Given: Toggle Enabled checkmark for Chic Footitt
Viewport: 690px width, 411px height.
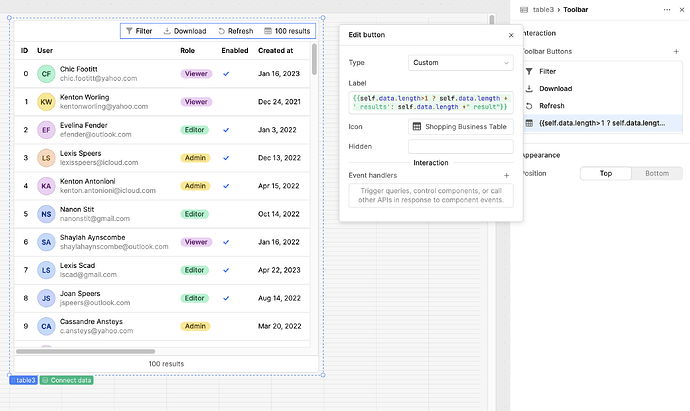Looking at the screenshot, I should click(x=226, y=74).
